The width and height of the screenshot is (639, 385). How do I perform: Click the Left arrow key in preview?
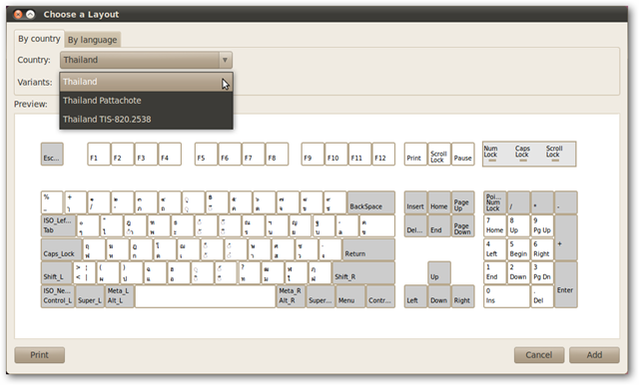point(415,296)
